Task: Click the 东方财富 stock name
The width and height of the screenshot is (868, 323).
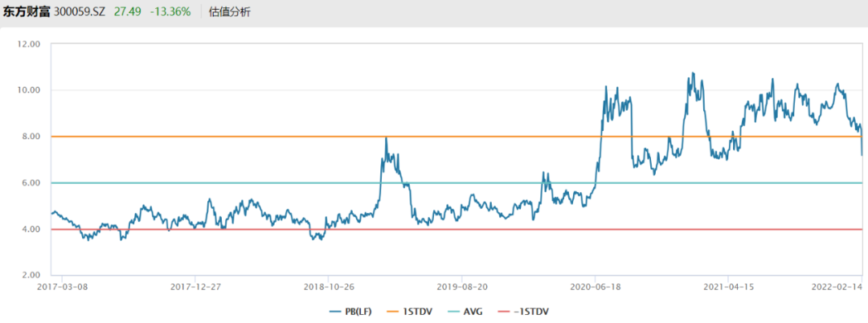Action: pos(26,12)
